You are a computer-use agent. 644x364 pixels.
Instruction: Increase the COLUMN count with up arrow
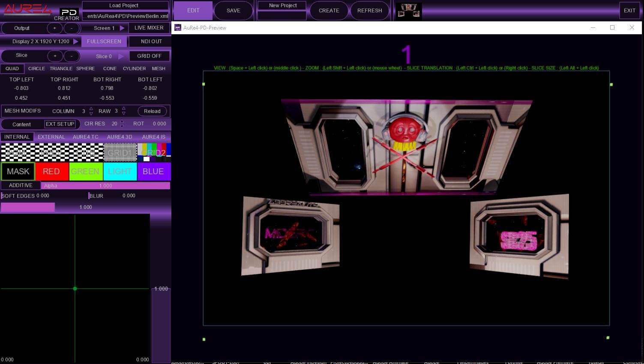pyautogui.click(x=91, y=109)
